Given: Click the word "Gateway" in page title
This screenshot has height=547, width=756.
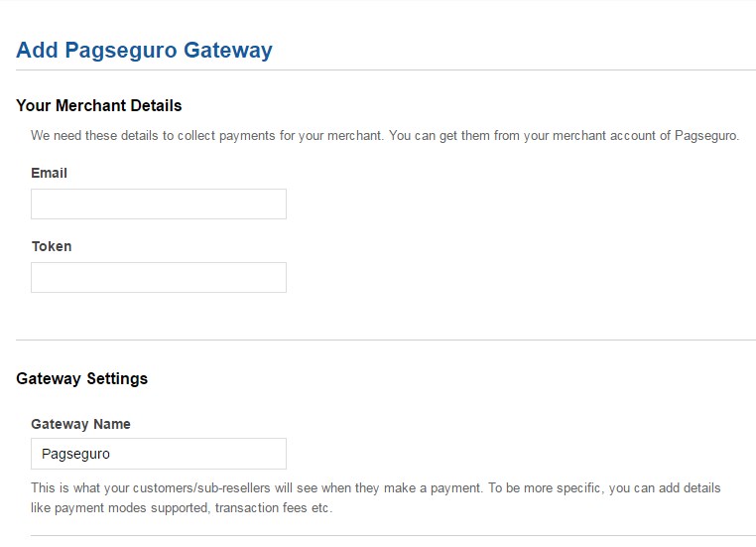Looking at the screenshot, I should [x=228, y=50].
